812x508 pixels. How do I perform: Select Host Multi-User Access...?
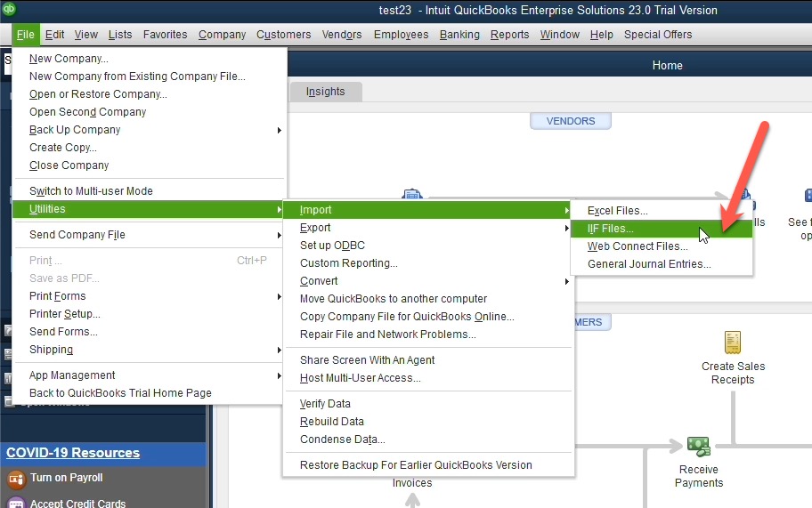pos(428,378)
